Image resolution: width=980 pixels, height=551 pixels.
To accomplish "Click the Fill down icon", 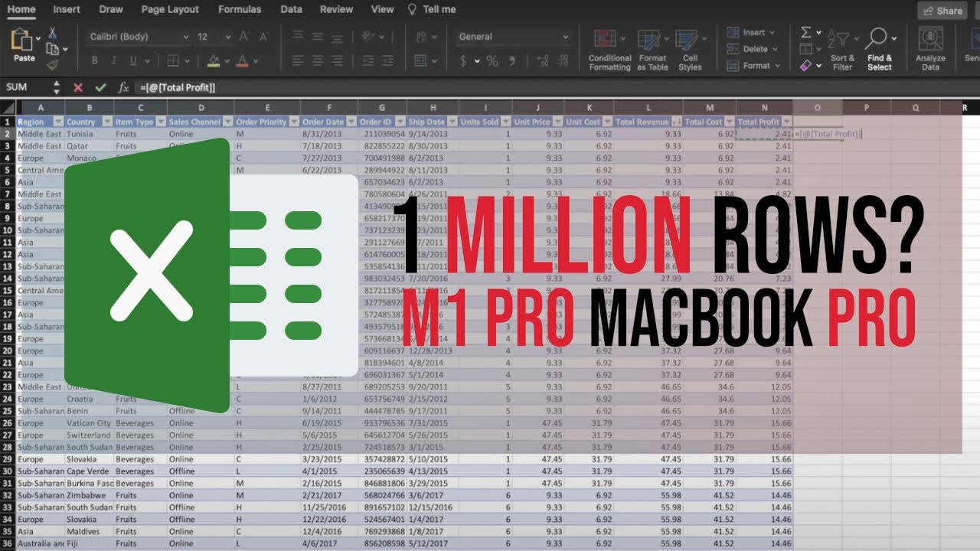I will 806,49.
